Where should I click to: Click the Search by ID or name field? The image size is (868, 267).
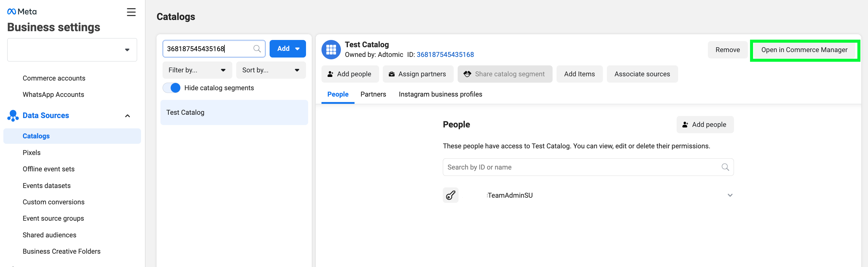pyautogui.click(x=588, y=167)
